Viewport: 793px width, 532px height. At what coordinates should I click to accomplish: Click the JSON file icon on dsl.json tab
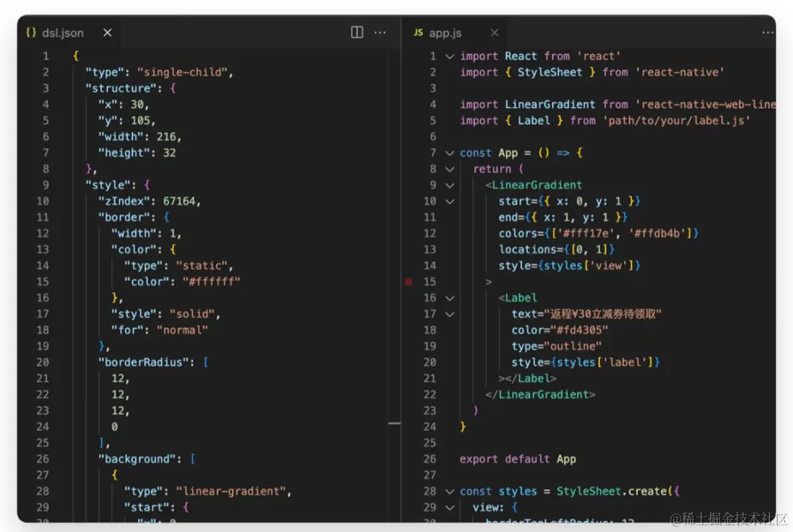pos(32,32)
